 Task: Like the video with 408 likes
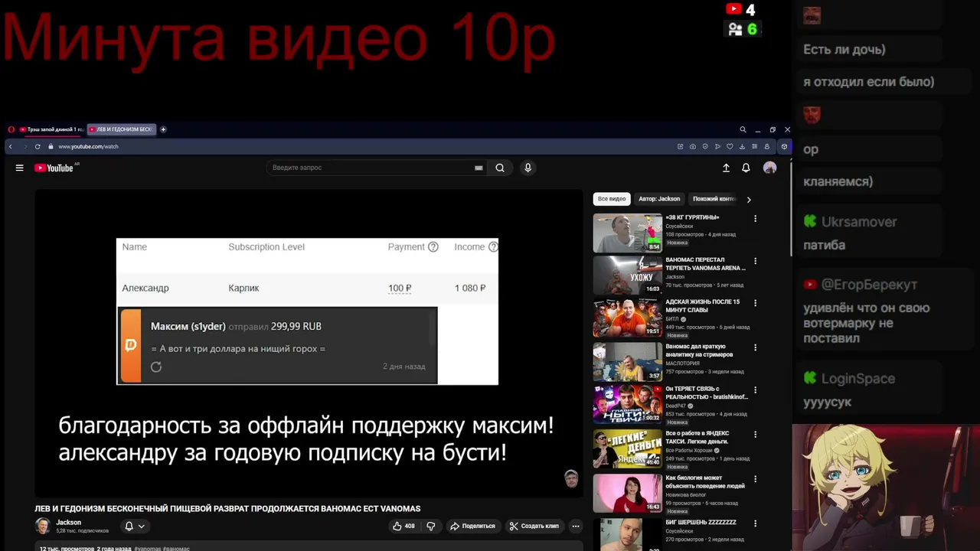click(403, 526)
